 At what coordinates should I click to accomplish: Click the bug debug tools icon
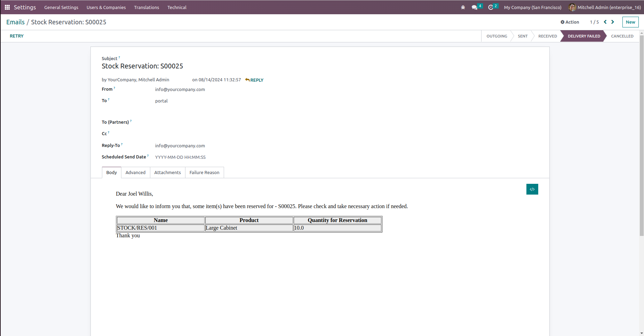[x=463, y=7]
